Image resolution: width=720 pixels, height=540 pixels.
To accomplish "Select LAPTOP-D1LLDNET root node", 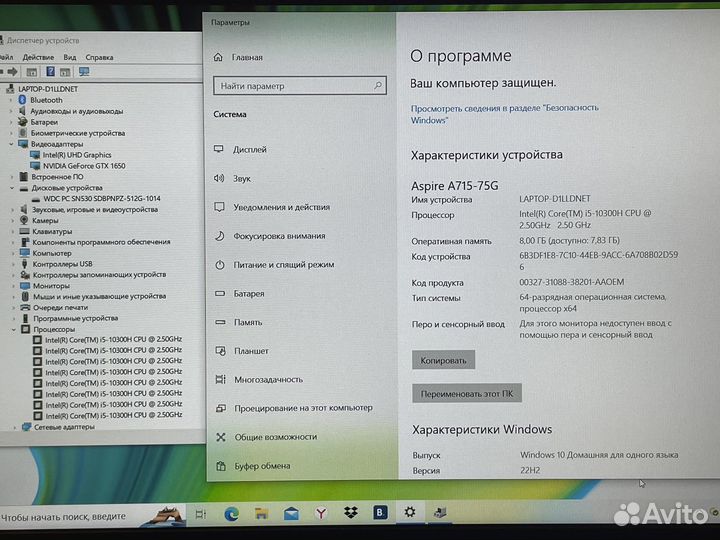I will [x=48, y=89].
